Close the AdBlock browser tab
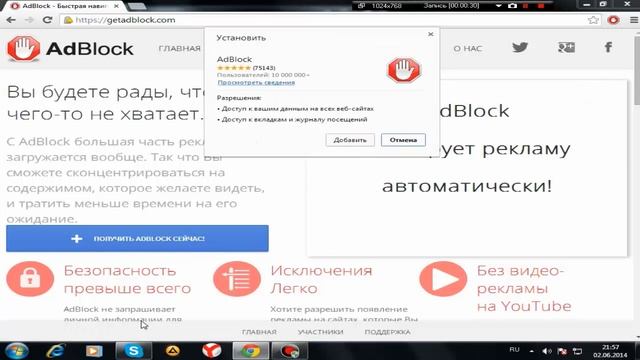Viewport: 640px width, 360px height. click(x=116, y=6)
